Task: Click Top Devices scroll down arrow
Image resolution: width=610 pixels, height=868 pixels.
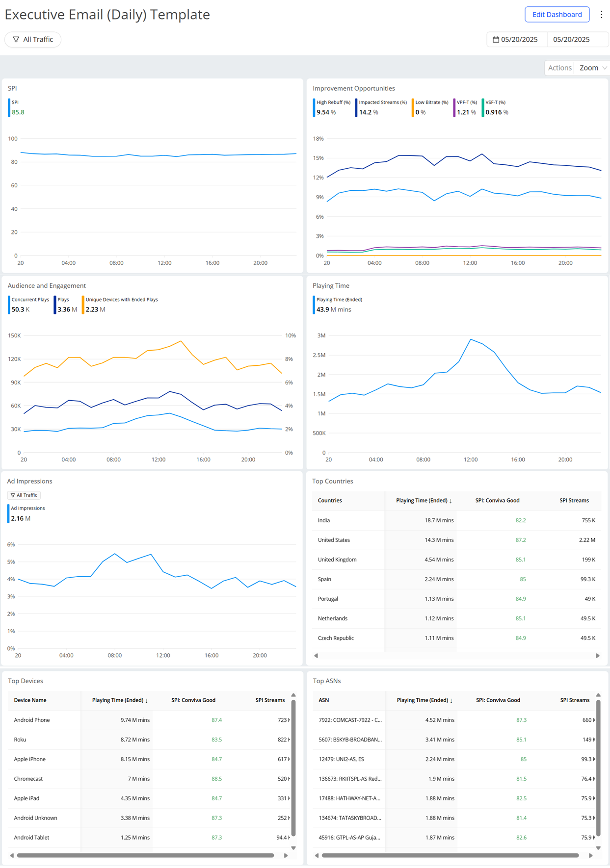Action: click(x=293, y=847)
